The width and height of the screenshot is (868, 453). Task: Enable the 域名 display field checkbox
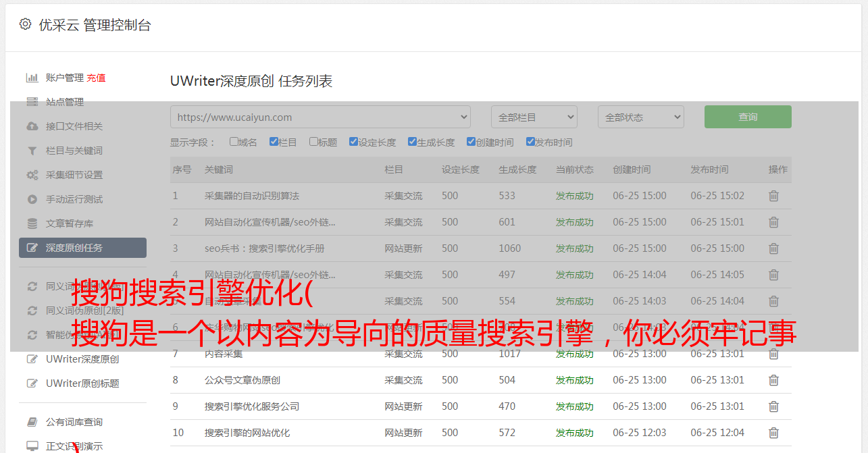point(234,142)
